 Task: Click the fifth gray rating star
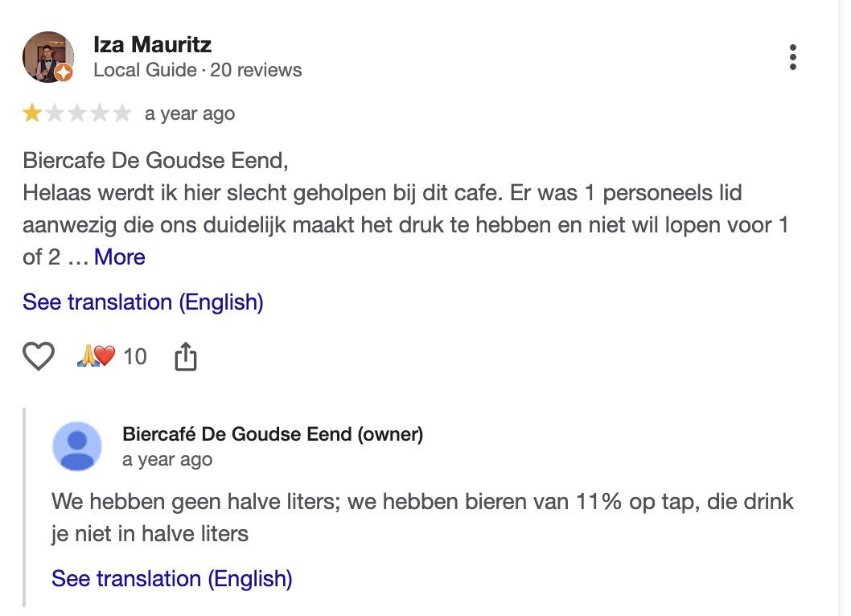pos(122,113)
